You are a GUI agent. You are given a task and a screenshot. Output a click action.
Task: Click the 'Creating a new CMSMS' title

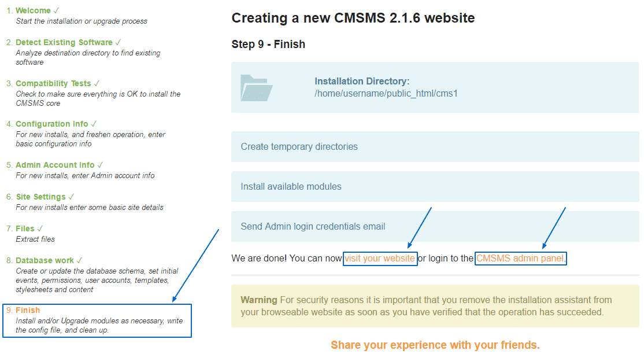[353, 18]
